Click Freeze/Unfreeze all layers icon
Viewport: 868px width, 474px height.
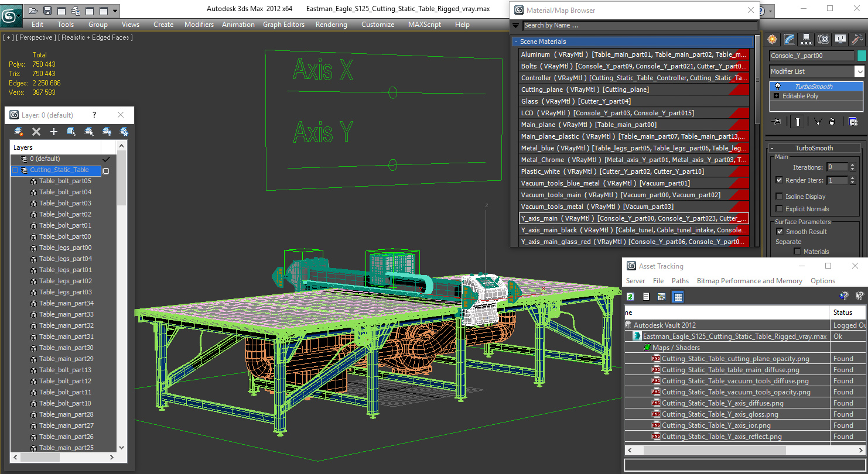(x=124, y=132)
